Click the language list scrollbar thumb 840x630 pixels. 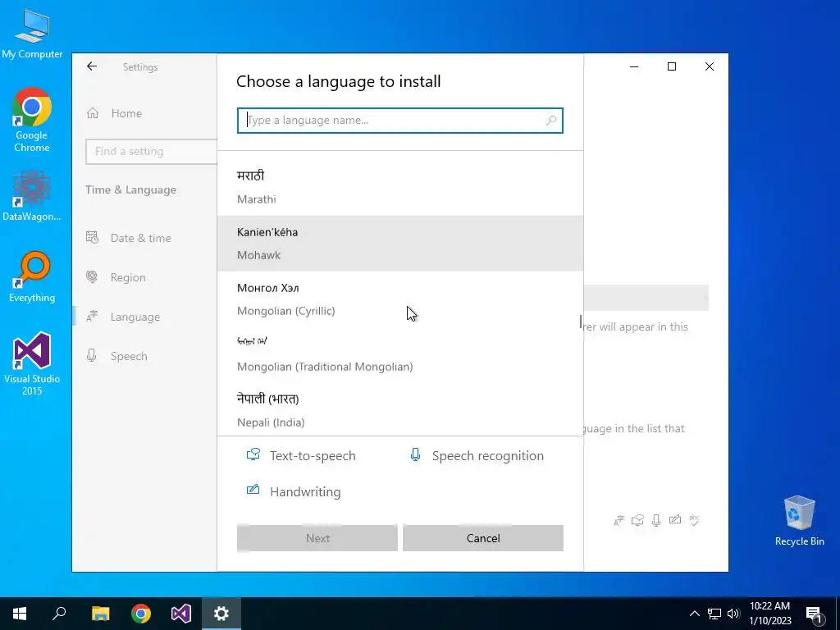[581, 322]
